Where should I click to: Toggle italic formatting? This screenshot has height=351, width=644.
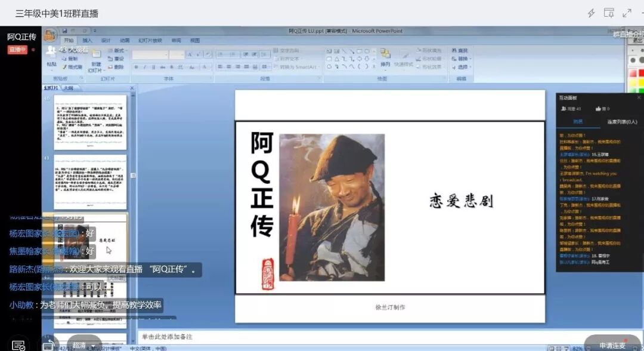(144, 67)
